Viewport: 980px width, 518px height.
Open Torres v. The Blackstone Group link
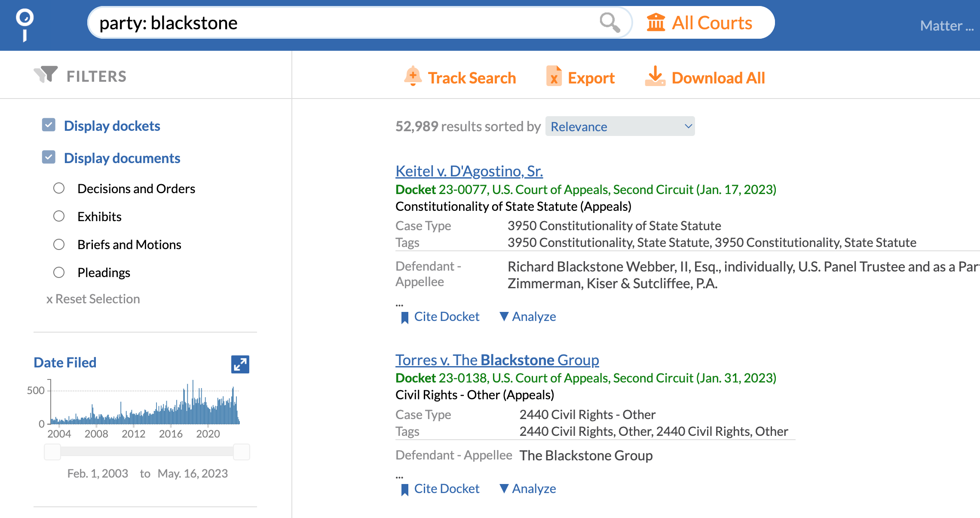(497, 360)
